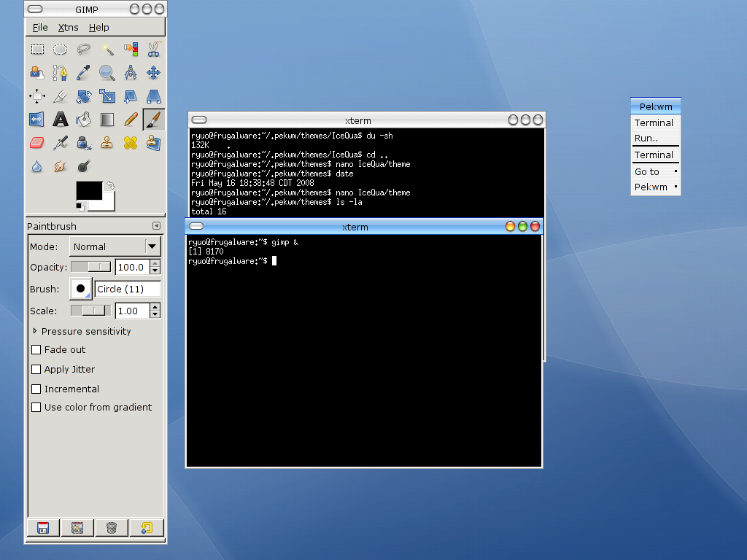Image resolution: width=747 pixels, height=560 pixels.
Task: Select the Text tool
Action: coord(60,119)
